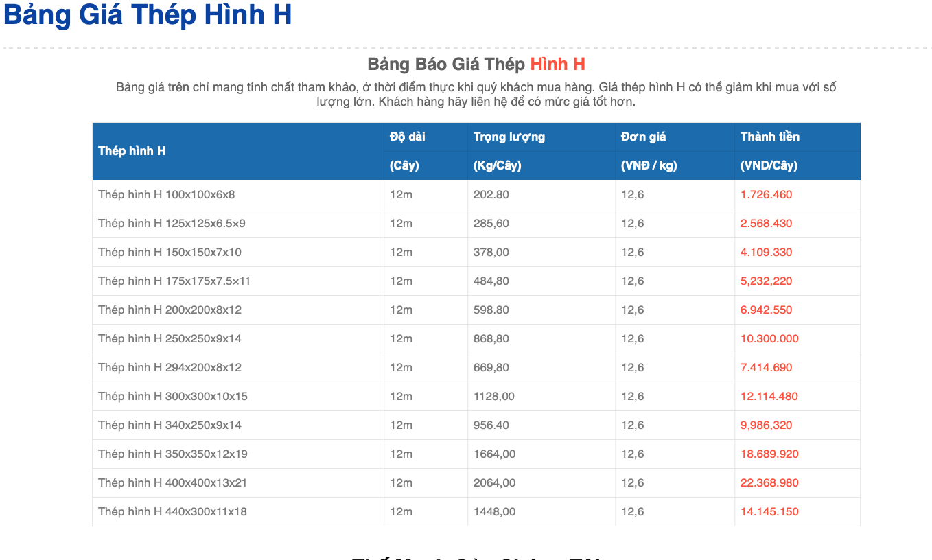Click the weight value "669,80"
This screenshot has height=560, width=932.
pos(491,368)
